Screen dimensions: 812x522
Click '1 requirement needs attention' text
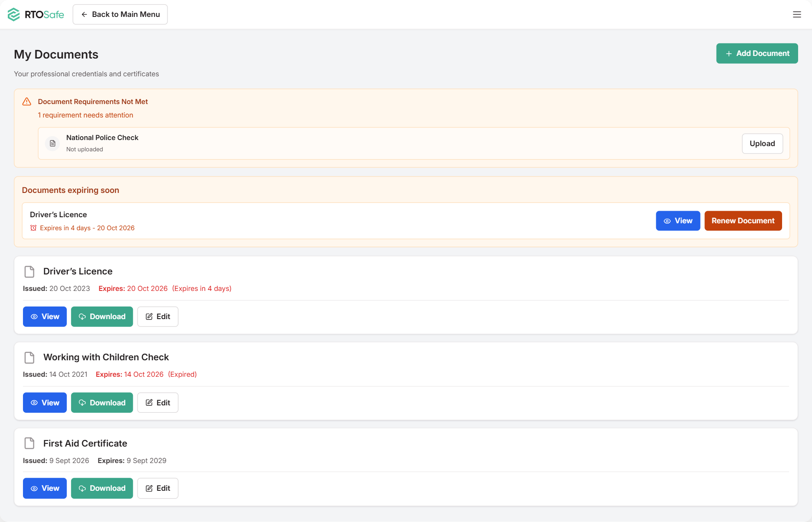pos(85,115)
